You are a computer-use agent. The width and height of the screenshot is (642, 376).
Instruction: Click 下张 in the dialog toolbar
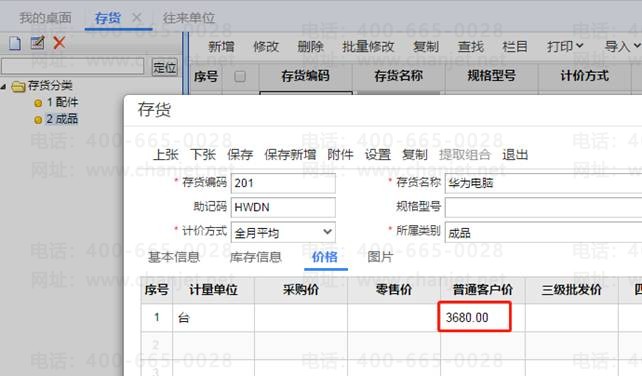pos(203,155)
